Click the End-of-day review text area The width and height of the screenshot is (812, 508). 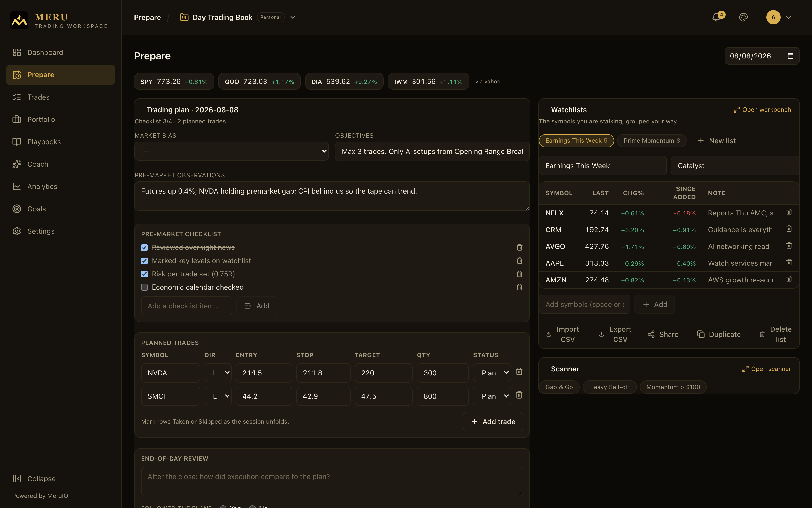click(332, 482)
